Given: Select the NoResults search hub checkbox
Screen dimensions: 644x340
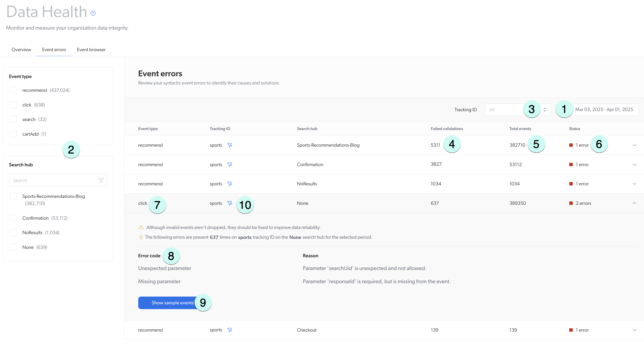Looking at the screenshot, I should 14,233.
